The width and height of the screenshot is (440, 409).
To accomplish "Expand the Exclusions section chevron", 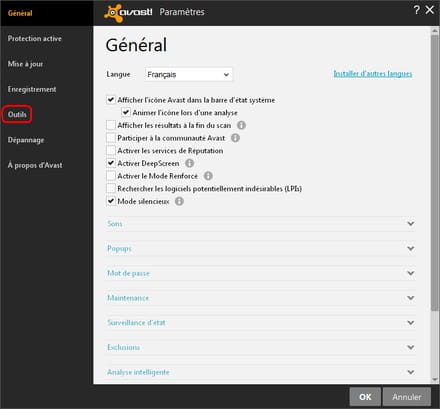I will pos(411,347).
